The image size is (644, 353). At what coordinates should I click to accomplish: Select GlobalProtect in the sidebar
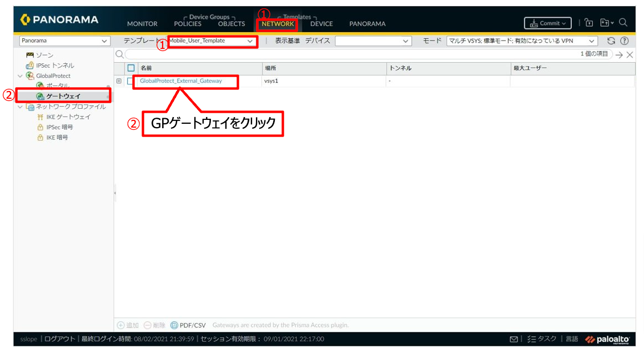[53, 75]
